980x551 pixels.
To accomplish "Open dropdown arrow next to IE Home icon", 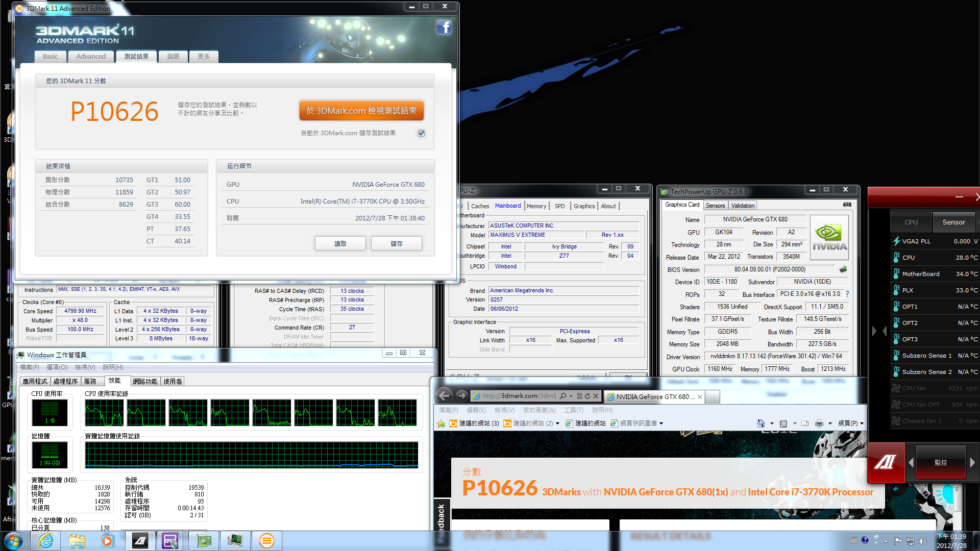I will pyautogui.click(x=771, y=423).
